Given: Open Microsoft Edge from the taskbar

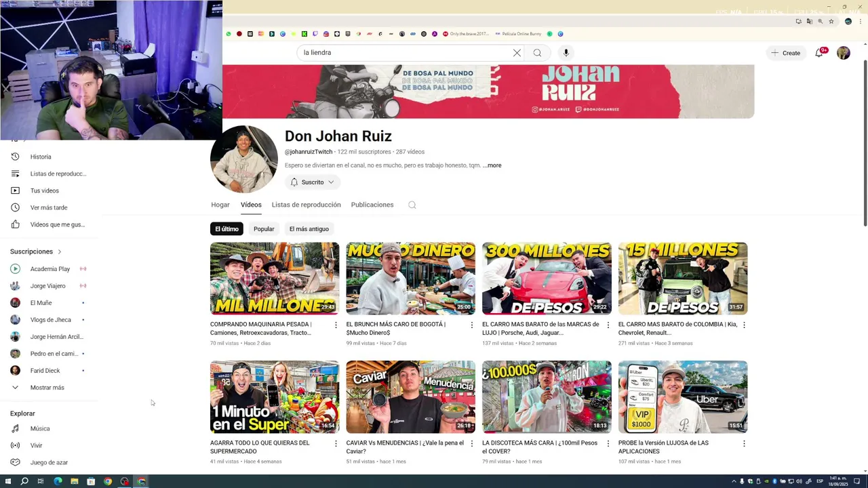Looking at the screenshot, I should [58, 481].
